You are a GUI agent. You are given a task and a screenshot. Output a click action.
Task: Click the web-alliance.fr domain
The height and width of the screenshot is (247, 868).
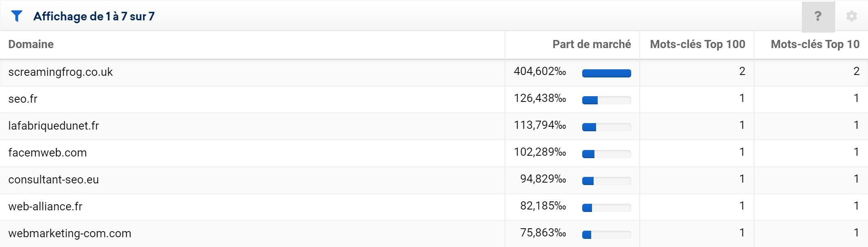point(45,207)
